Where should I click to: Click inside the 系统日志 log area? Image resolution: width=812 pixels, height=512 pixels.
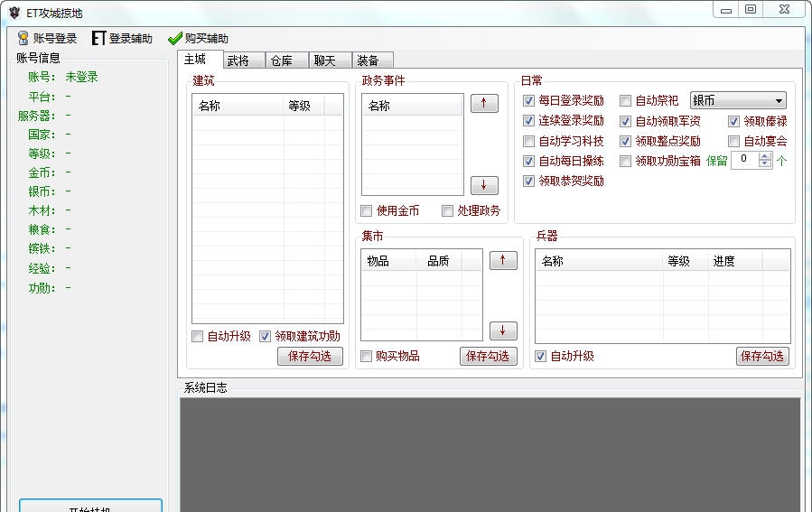click(x=490, y=454)
